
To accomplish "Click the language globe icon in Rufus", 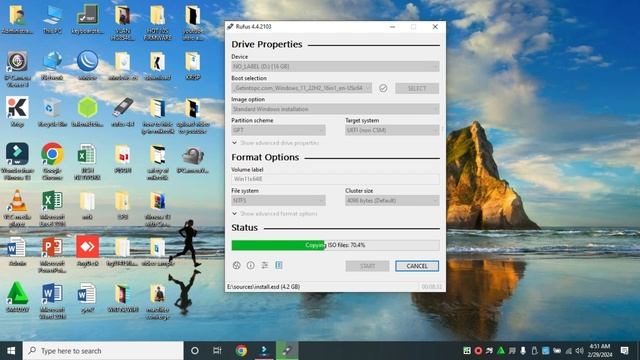I will (236, 265).
